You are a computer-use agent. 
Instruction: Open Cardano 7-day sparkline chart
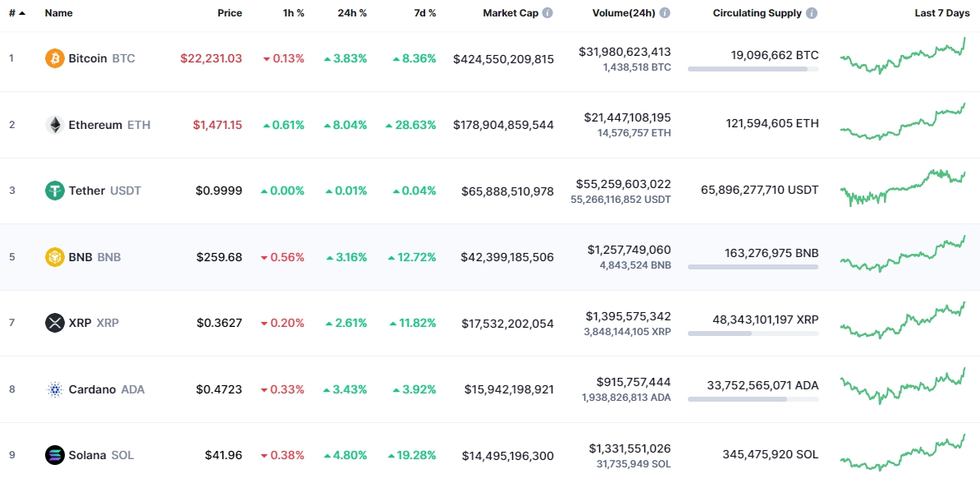click(903, 386)
